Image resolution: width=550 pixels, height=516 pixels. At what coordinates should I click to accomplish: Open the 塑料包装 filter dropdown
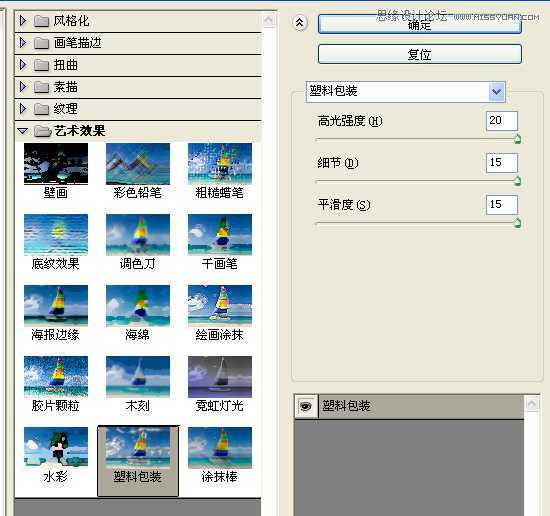pyautogui.click(x=405, y=92)
